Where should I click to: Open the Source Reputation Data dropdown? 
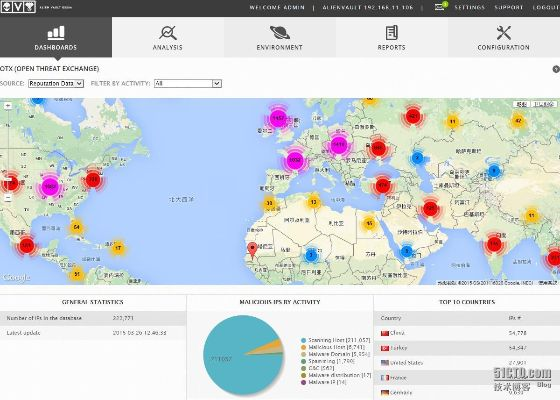(56, 83)
